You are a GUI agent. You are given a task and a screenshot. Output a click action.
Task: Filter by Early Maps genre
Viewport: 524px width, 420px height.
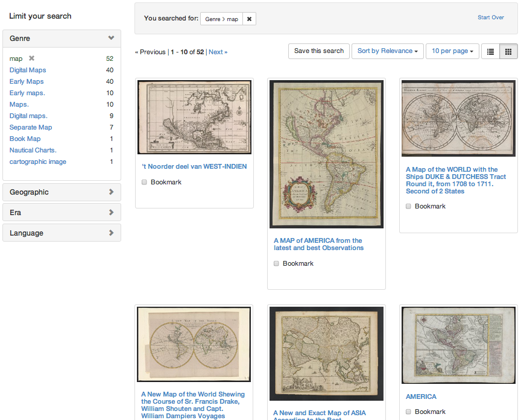click(x=27, y=81)
